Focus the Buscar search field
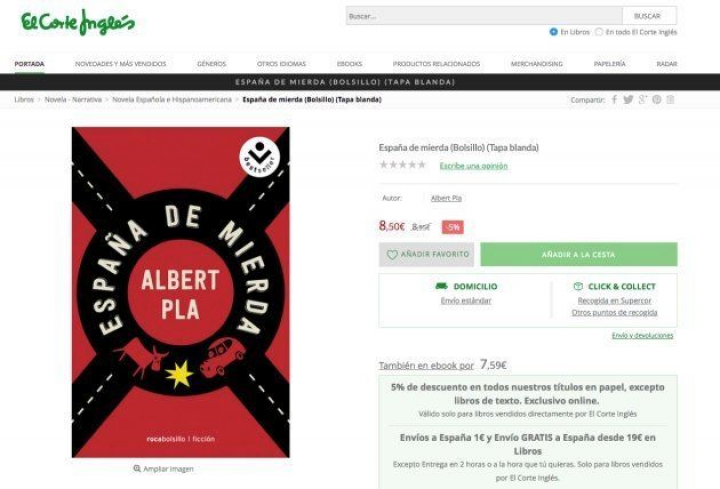 click(x=484, y=16)
